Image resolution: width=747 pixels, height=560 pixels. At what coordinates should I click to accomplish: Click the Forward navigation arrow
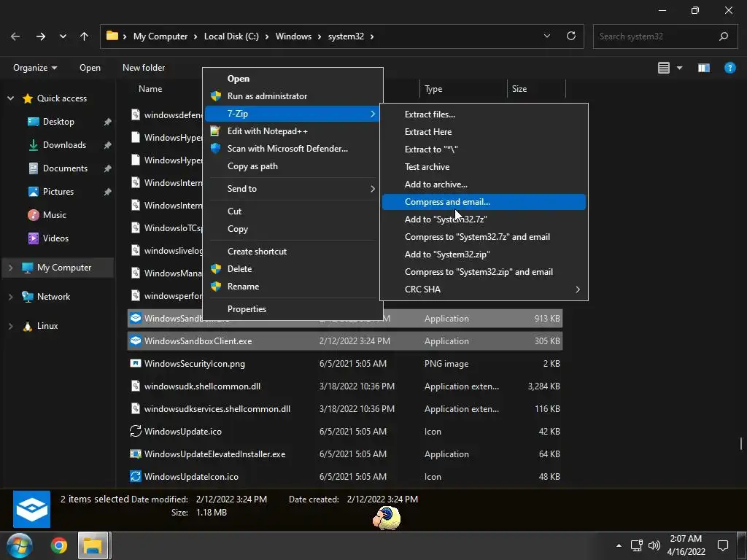41,36
